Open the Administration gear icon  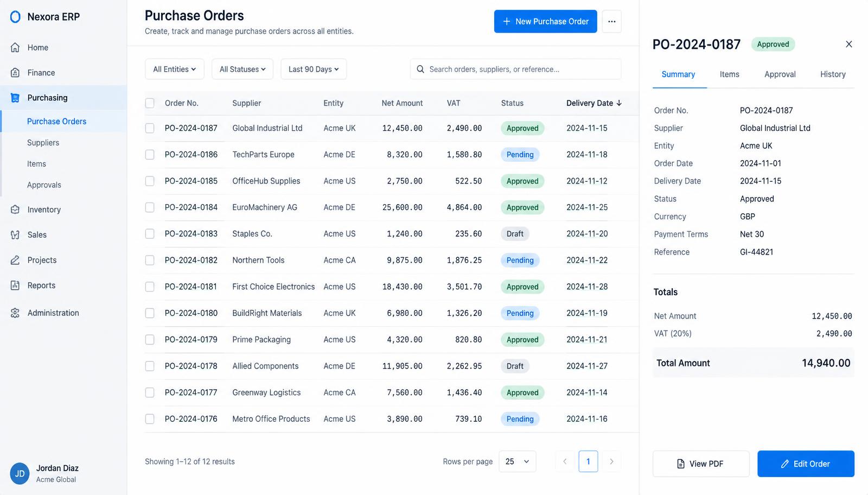15,313
